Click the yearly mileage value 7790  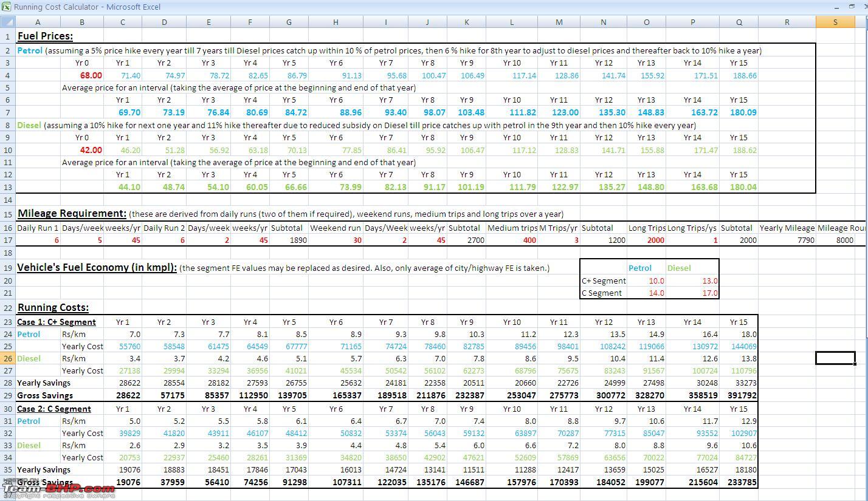[805, 240]
